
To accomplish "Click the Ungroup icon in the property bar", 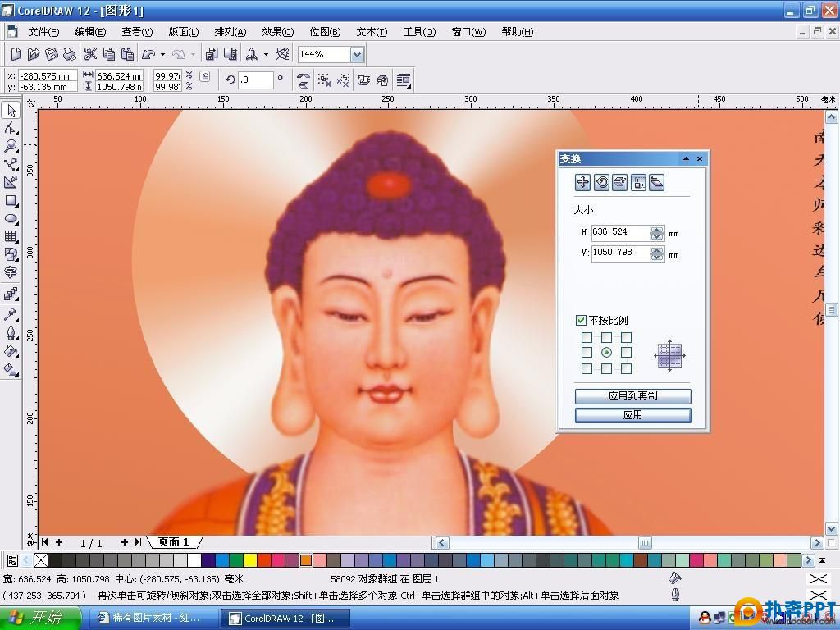I will coord(324,80).
